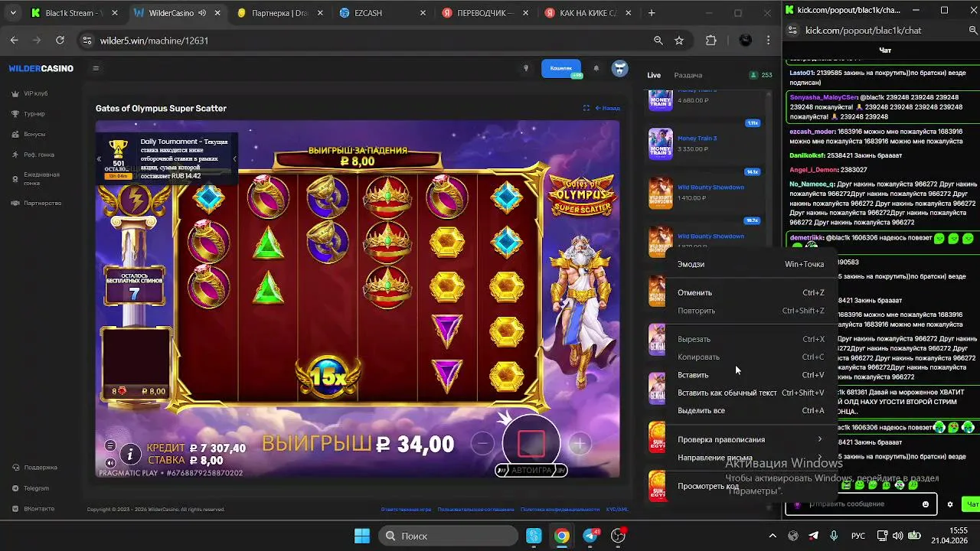Select Эмодзи in the context menu
Viewport: 980px width, 551px height.
click(750, 264)
